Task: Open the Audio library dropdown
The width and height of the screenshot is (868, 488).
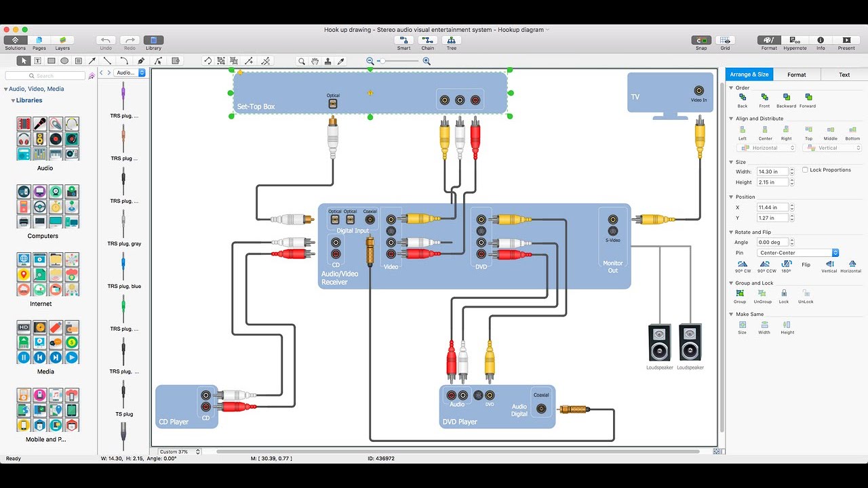Action: tap(130, 73)
